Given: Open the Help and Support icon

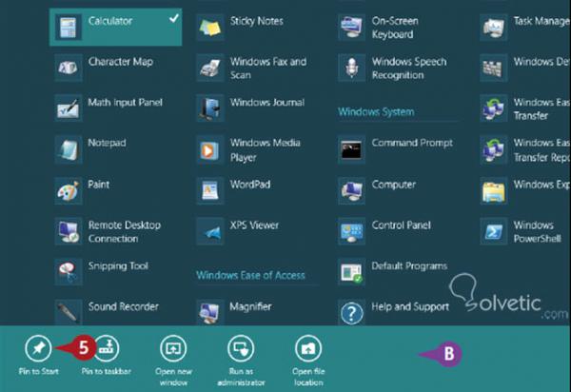Looking at the screenshot, I should click(351, 312).
